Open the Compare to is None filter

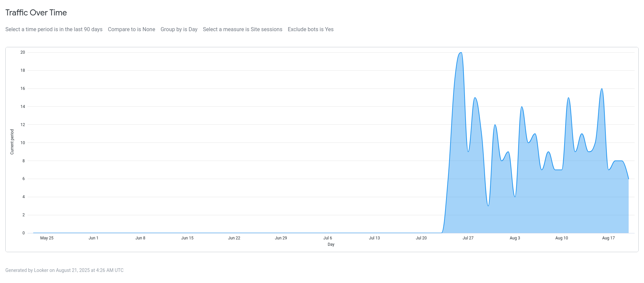coord(131,30)
